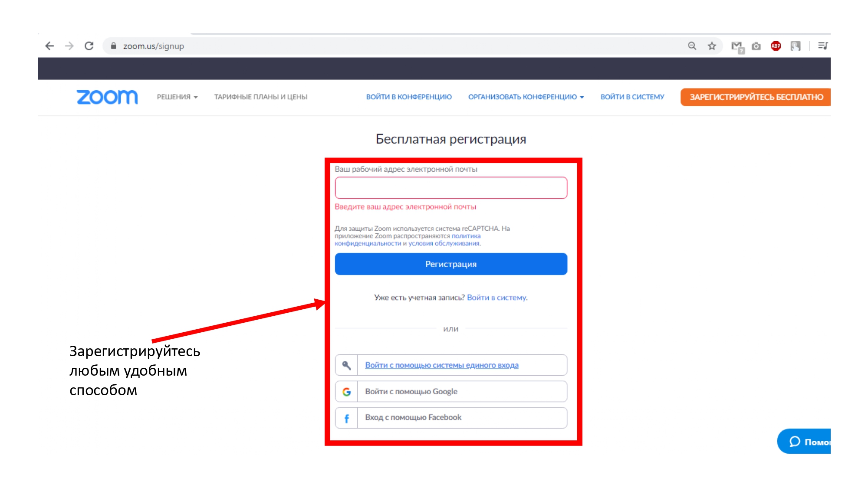The width and height of the screenshot is (868, 488).
Task: Open the mail extension icon
Action: [x=736, y=46]
